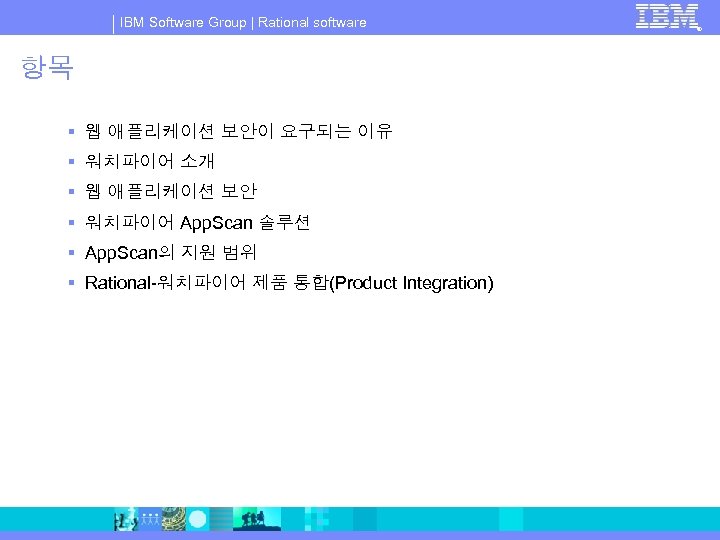The height and width of the screenshot is (540, 720).
Task: Select bullet 'AppScan의 지원 범위'
Action: (170, 252)
